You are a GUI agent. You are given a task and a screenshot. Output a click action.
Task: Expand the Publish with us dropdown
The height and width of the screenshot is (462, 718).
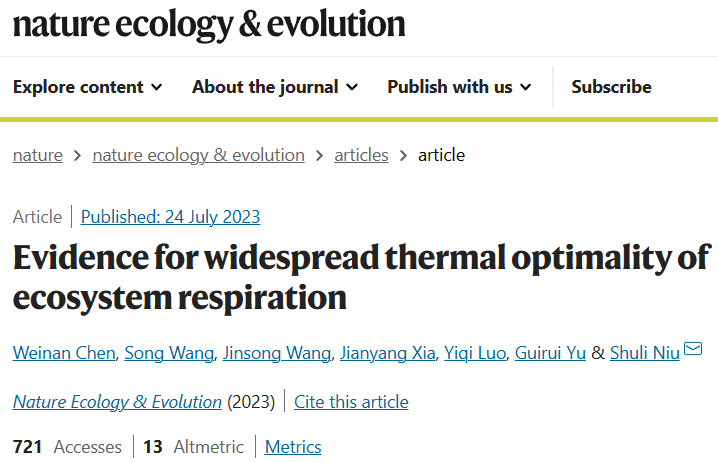(x=459, y=87)
